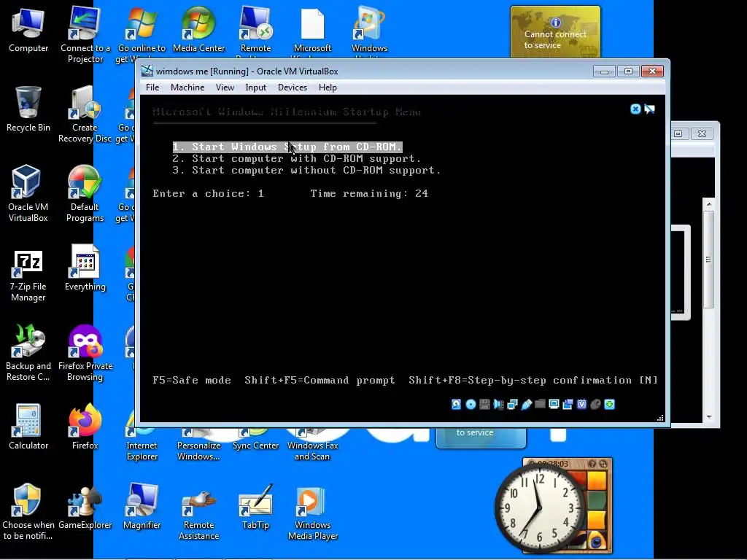Open Backup and Restore Center shortcut
The image size is (747, 560).
pos(28,352)
